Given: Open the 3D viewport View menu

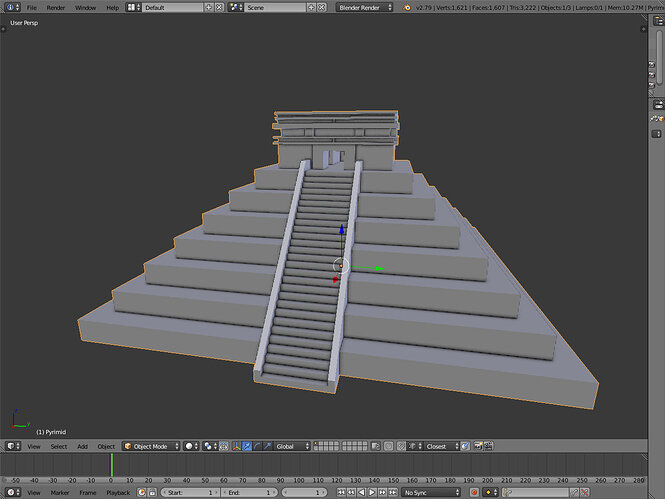Looking at the screenshot, I should coord(34,446).
